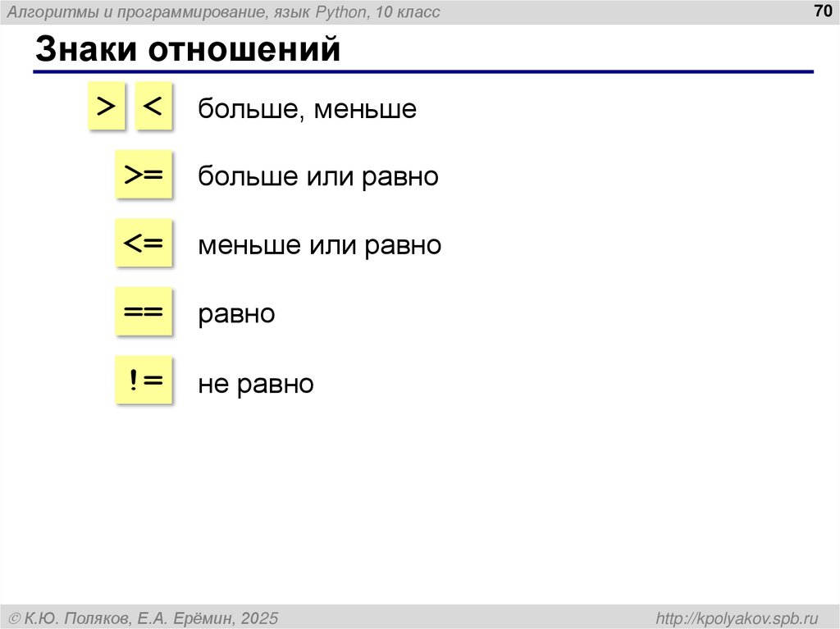
Task: Select the == equality operator tile
Action: 144,312
